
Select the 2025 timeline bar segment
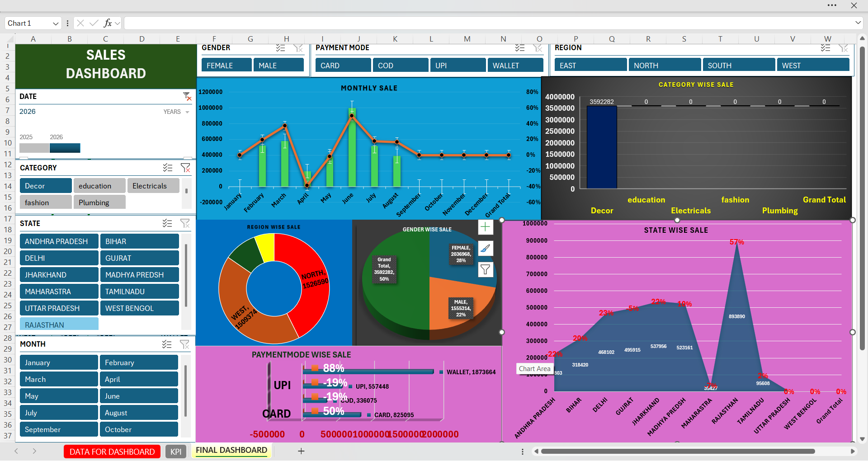coord(34,148)
